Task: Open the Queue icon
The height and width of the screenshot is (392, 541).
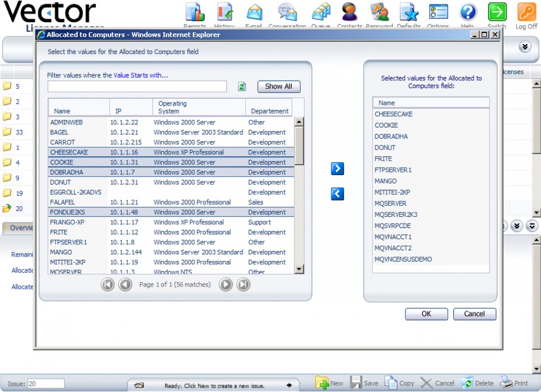Action: (x=321, y=12)
